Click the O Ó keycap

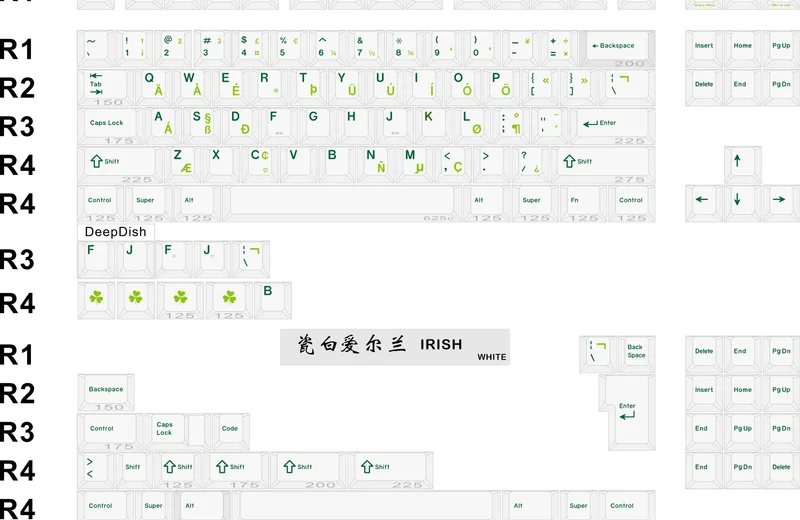463,87
